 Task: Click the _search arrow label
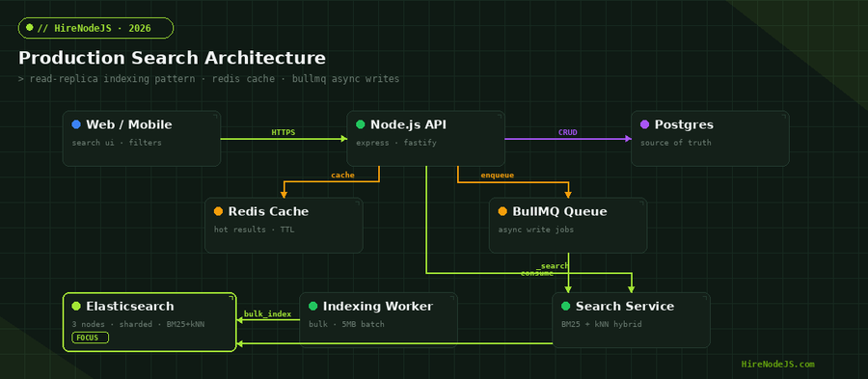point(552,266)
